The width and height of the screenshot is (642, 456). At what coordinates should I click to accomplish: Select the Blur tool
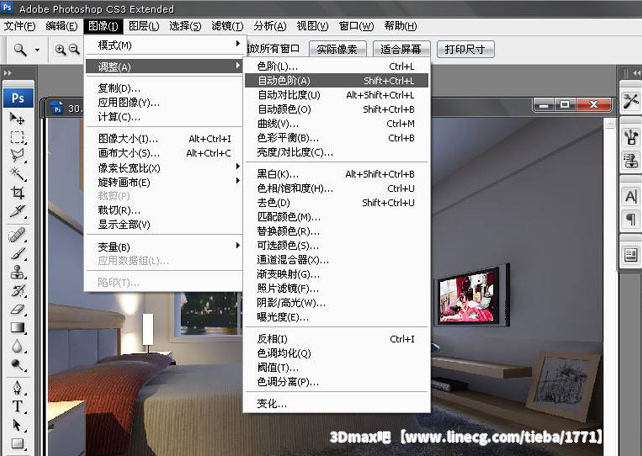tap(17, 346)
